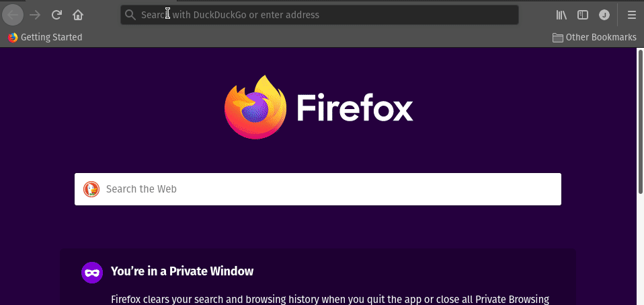The width and height of the screenshot is (644, 305).
Task: Open the hamburger application menu
Action: pyautogui.click(x=631, y=15)
